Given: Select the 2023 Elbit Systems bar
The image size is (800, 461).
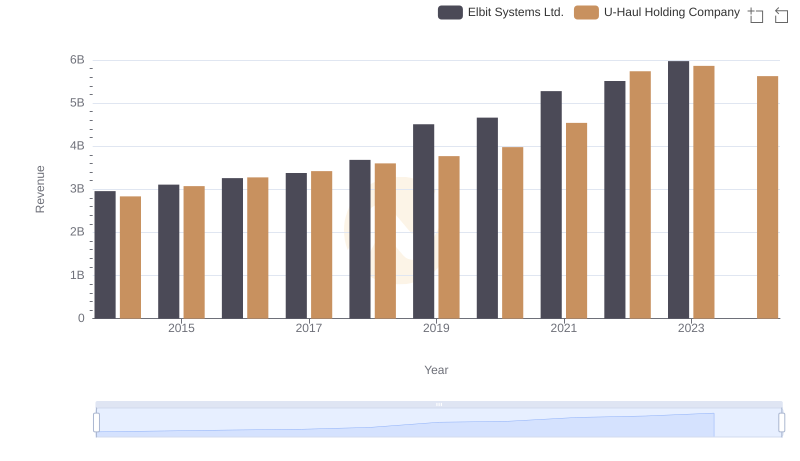Looking at the screenshot, I should [x=678, y=190].
